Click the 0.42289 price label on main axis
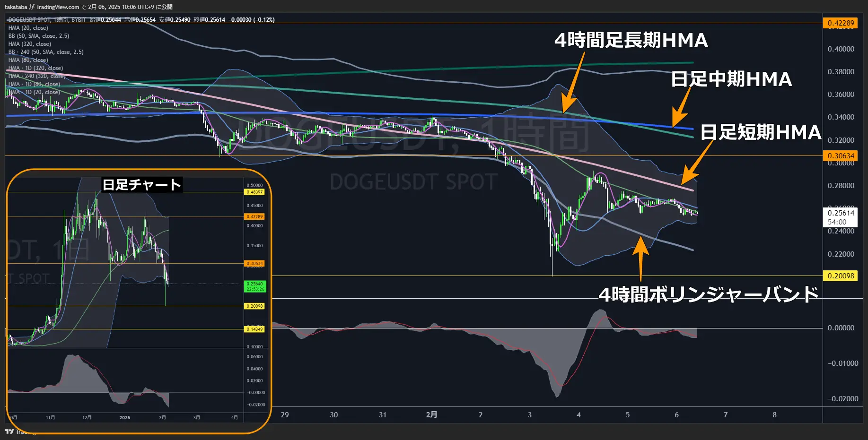 point(841,23)
